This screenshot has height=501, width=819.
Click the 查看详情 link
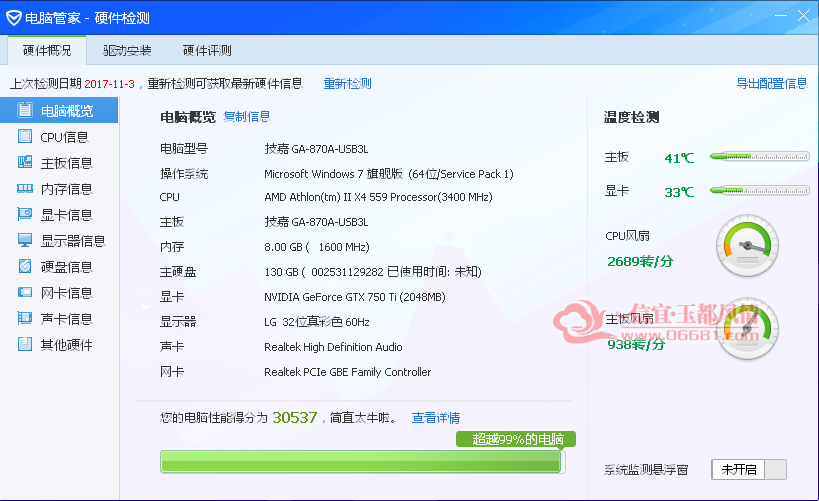pyautogui.click(x=436, y=418)
